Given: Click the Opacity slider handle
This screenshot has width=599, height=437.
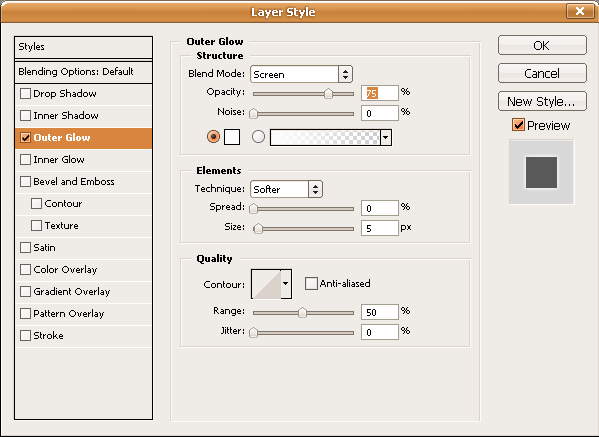Looking at the screenshot, I should tap(328, 94).
